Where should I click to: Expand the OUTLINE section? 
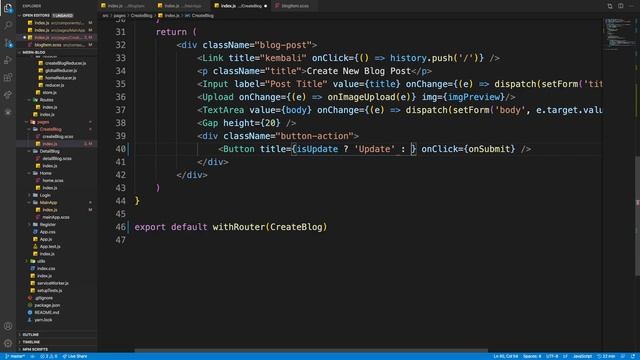tap(31, 335)
